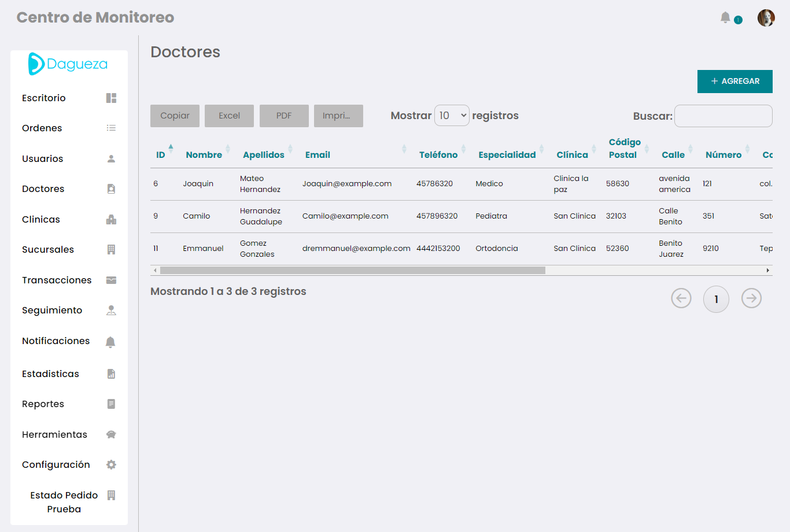Click inside the Buscar search field
Viewport: 790px width, 532px height.
point(723,116)
